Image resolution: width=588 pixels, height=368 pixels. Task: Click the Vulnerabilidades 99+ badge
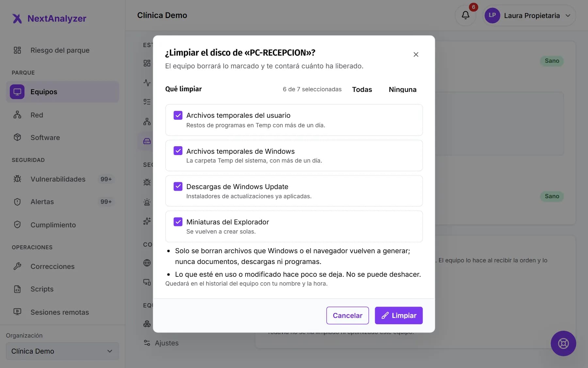tap(106, 179)
